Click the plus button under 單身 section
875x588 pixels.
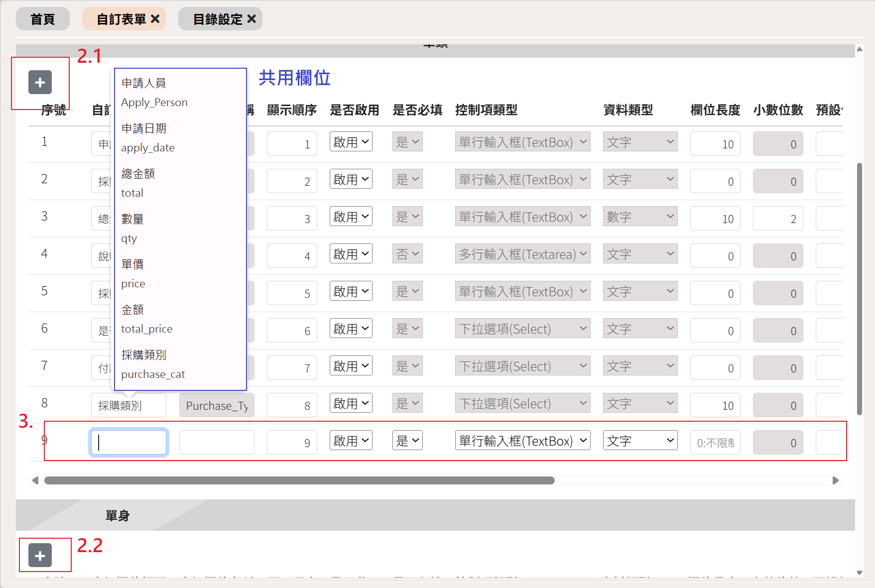(40, 555)
